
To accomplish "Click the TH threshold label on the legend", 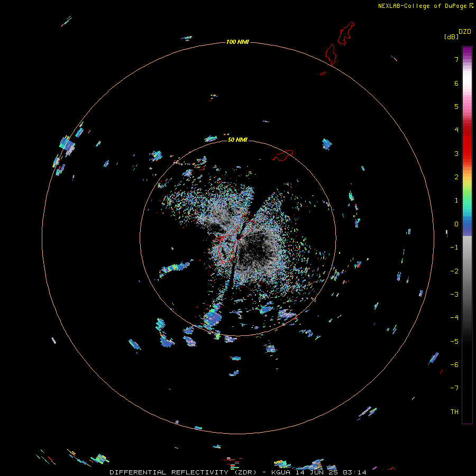I will click(x=454, y=412).
